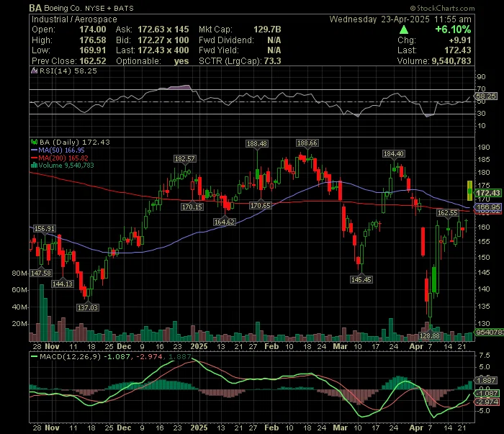Screen dimensions: 504x434
Task: Click the Last quote 172.43 x 400
Action: point(163,50)
